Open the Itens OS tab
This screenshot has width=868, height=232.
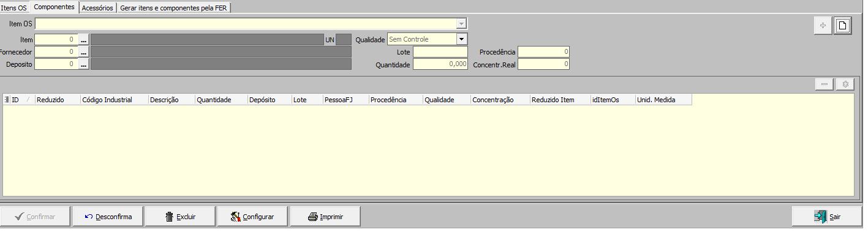[14, 8]
